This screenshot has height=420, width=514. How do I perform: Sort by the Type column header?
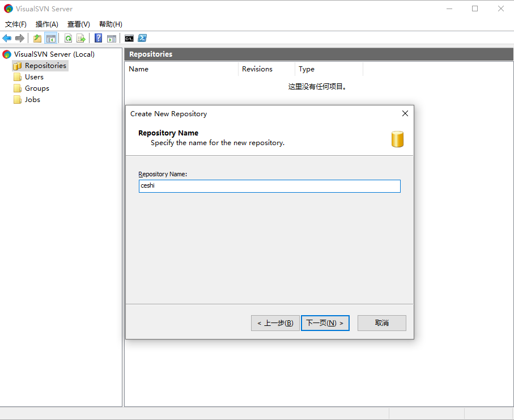[329, 69]
